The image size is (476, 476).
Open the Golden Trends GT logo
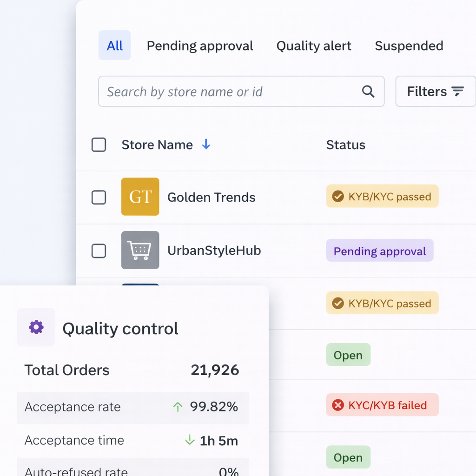pyautogui.click(x=140, y=197)
